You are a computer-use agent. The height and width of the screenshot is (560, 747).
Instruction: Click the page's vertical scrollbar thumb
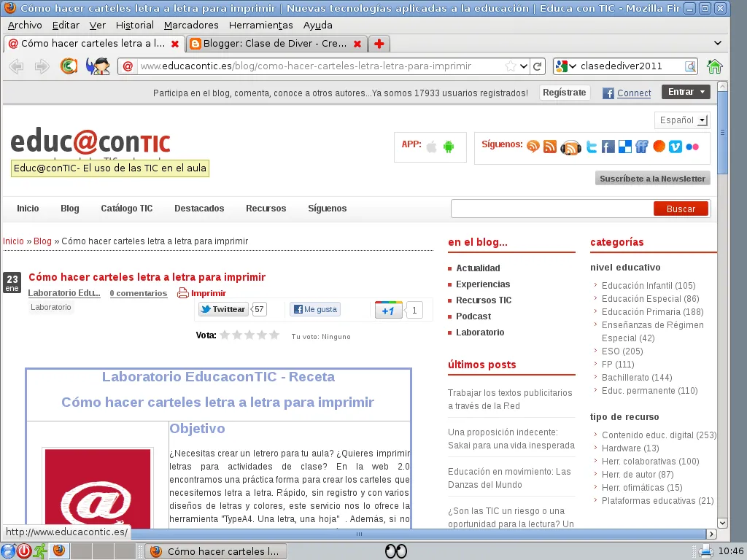pyautogui.click(x=722, y=133)
